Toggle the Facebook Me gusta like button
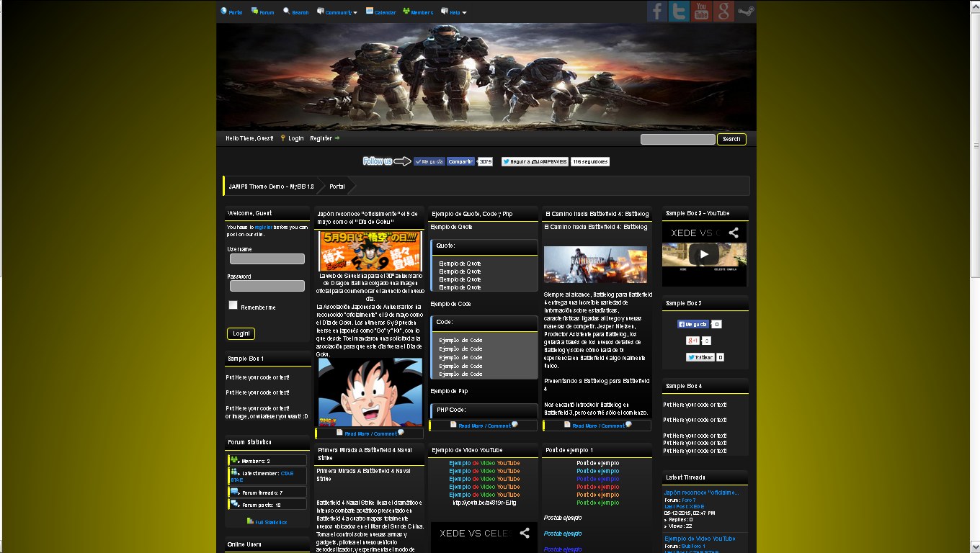Viewport: 980px width, 553px height. pos(429,162)
